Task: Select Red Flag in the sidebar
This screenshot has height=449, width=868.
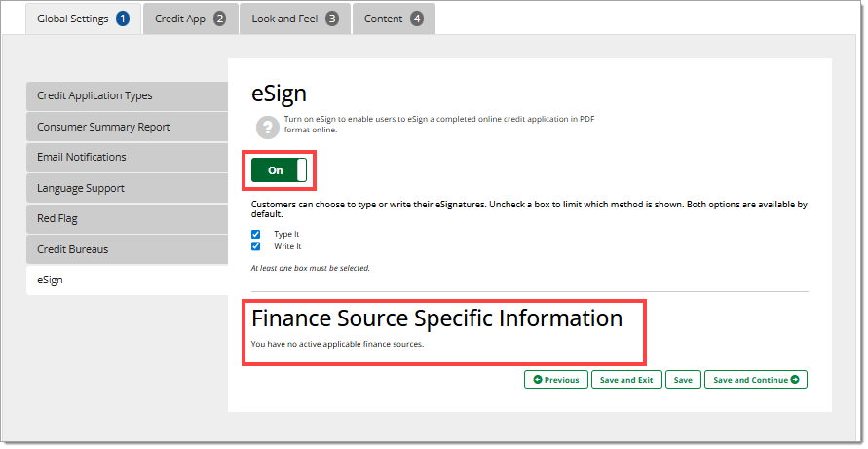Action: 127,219
